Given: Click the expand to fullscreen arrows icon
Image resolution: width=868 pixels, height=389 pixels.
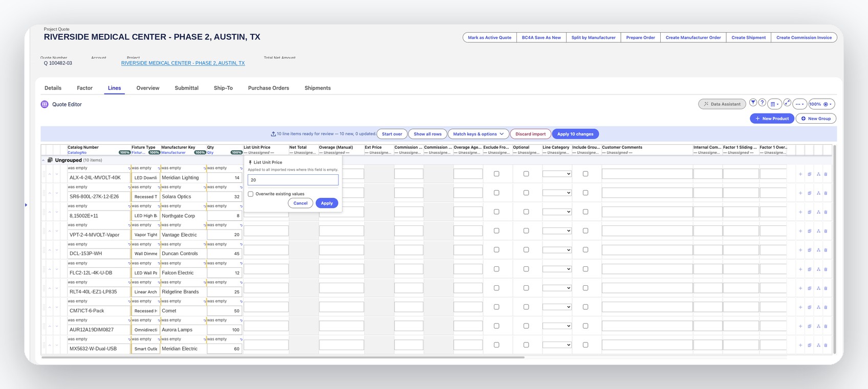Looking at the screenshot, I should [787, 103].
